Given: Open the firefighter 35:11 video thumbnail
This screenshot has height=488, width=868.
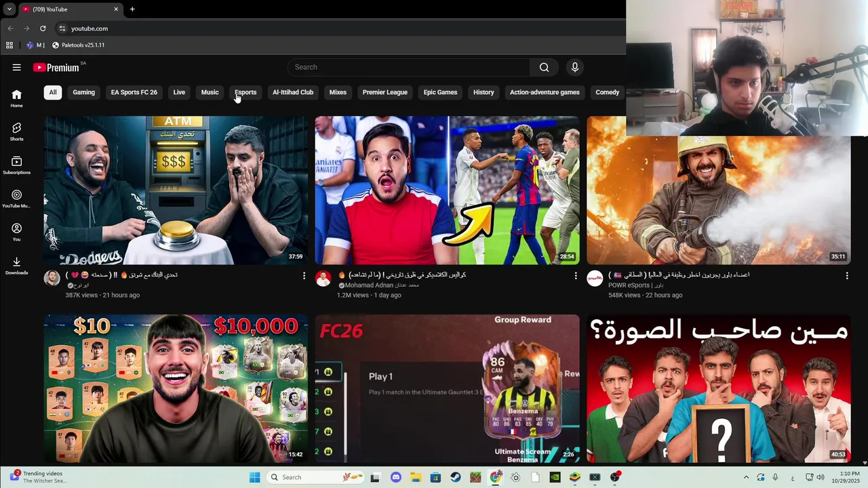Looking at the screenshot, I should [718, 200].
